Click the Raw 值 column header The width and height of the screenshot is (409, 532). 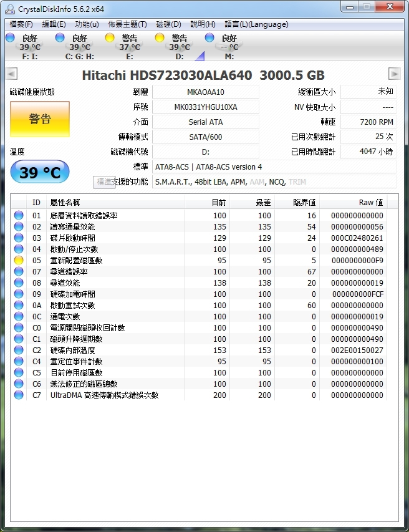[x=353, y=203]
